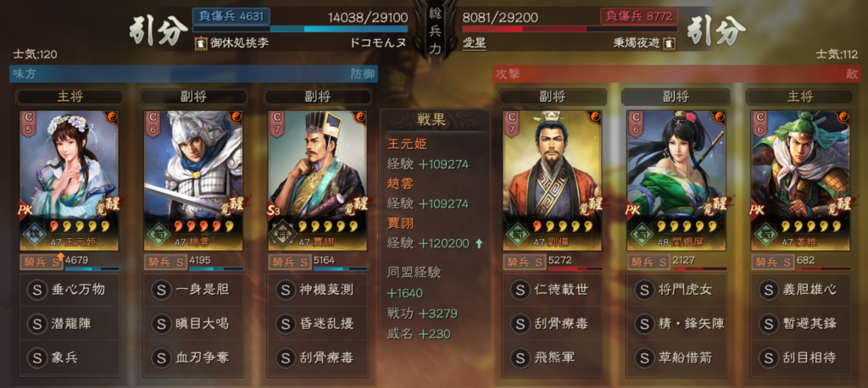
Task: Open the 一身是胆 skill details
Action: coord(192,290)
